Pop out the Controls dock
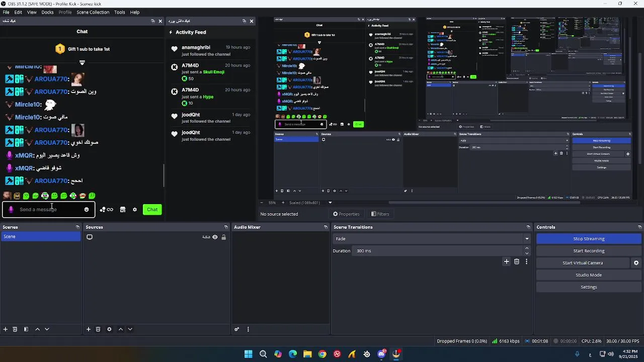Screen dimensions: 644x362 639,227
